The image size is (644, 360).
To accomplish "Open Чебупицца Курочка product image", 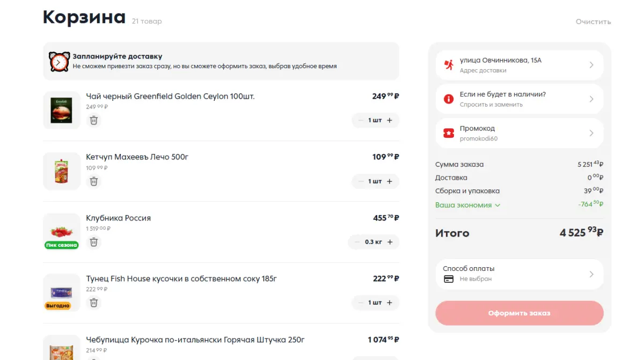I will click(62, 347).
